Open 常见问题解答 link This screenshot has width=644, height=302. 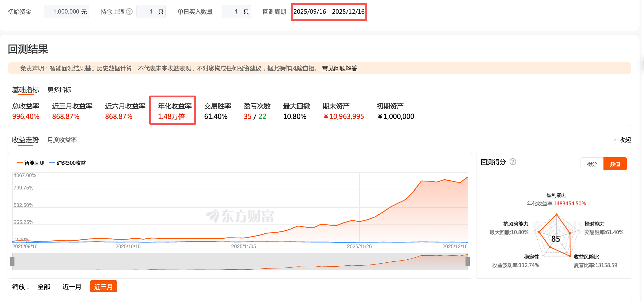[339, 68]
